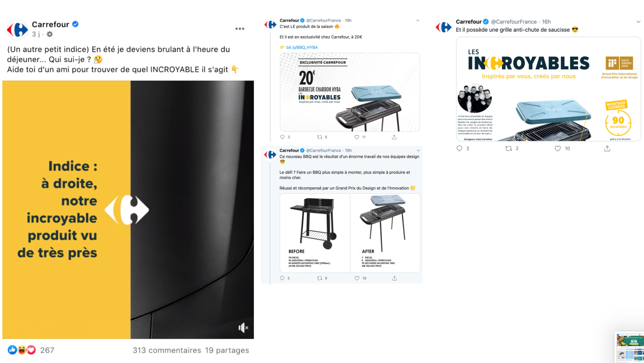Open the Les Incroyables barbecue image

(548, 89)
